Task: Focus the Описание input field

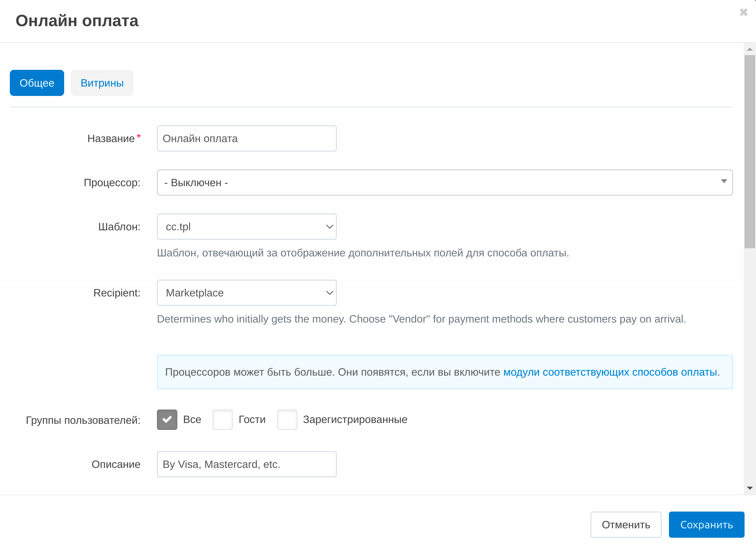Action: 246,464
